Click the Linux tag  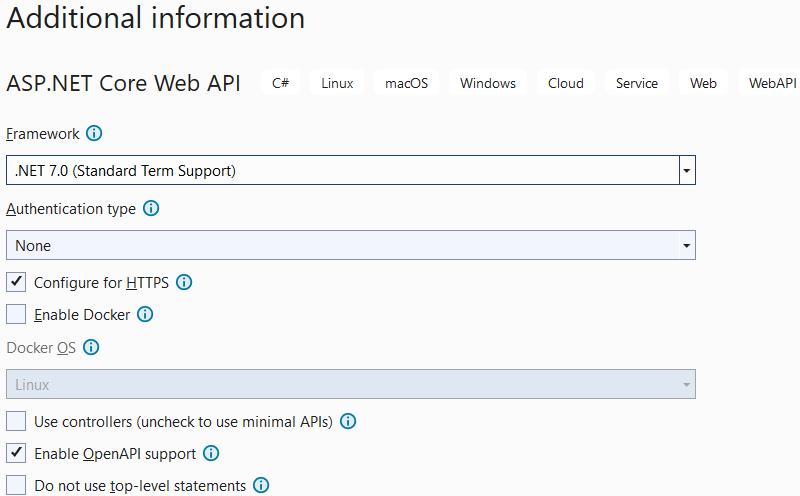coord(337,83)
